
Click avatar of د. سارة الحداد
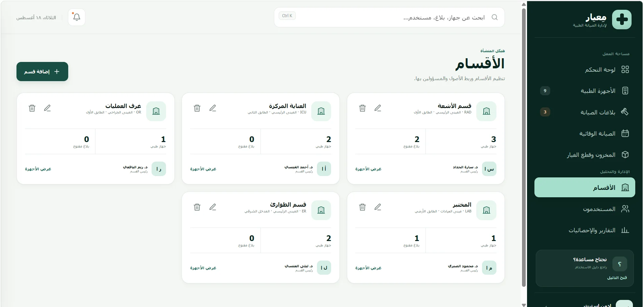click(x=489, y=169)
